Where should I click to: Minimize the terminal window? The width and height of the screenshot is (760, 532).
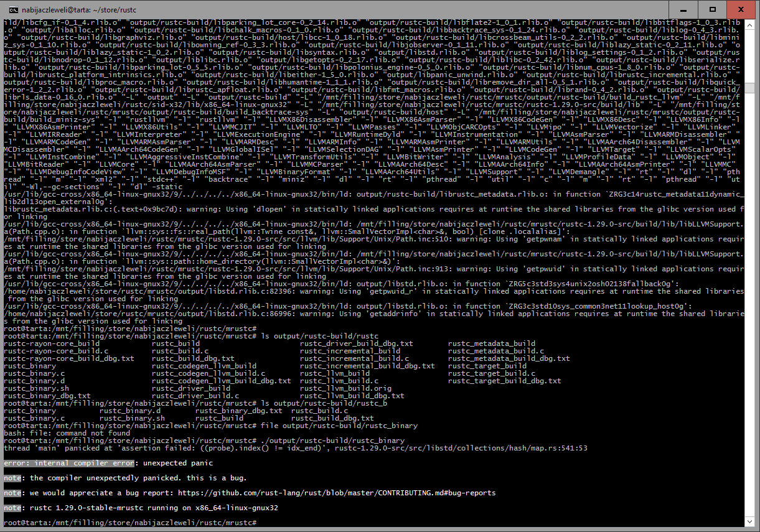point(675,10)
